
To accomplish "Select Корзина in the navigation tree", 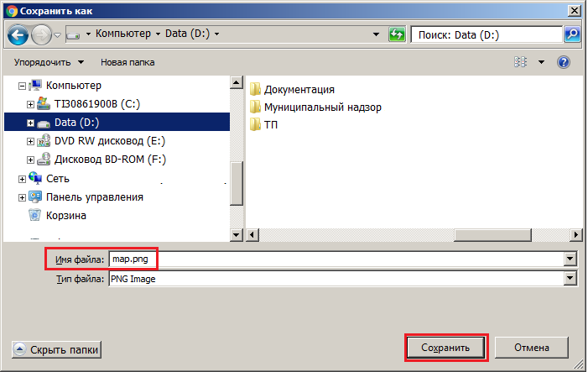I will 65,215.
